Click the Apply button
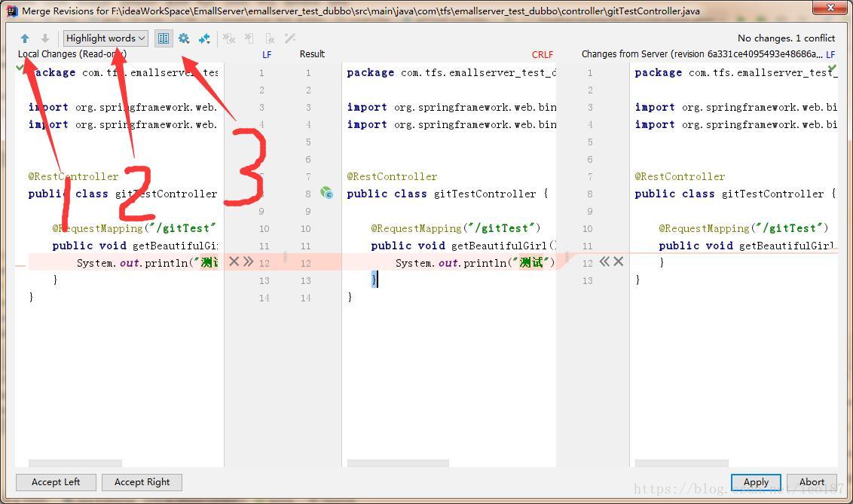This screenshot has height=504, width=853. tap(756, 482)
